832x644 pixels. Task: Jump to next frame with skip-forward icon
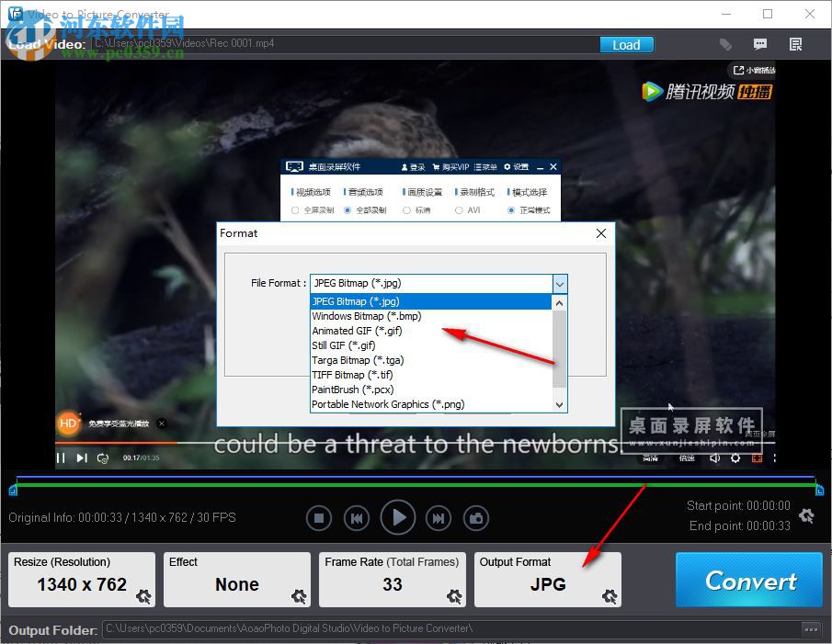(439, 517)
